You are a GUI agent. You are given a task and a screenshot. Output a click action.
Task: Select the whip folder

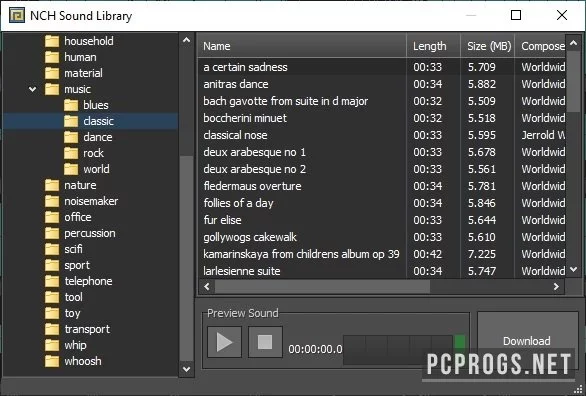click(66, 345)
